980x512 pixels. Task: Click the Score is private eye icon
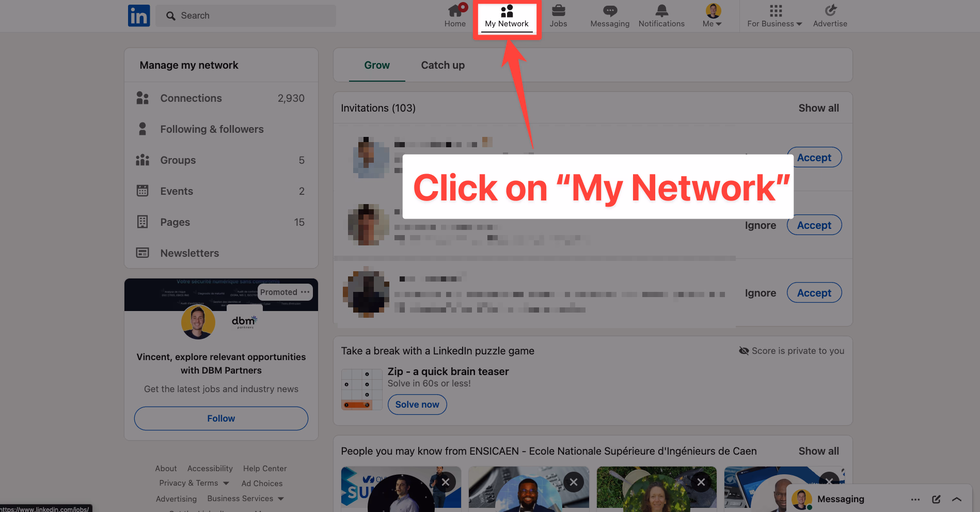point(744,351)
